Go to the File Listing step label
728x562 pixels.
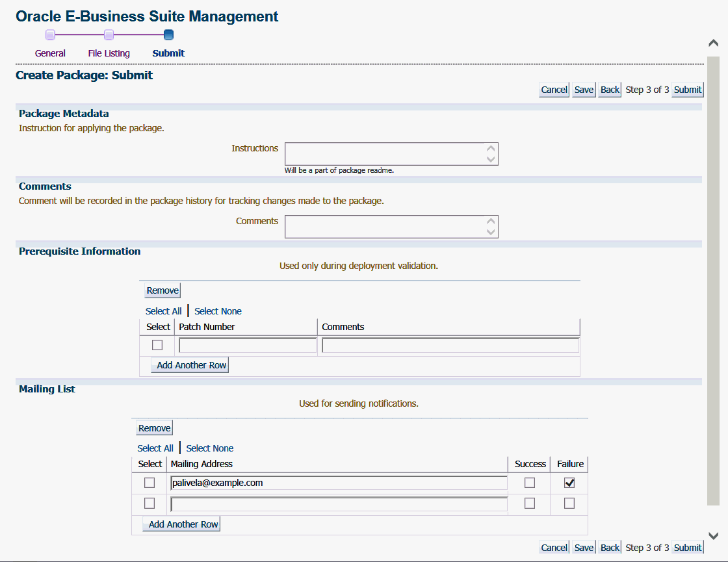109,53
